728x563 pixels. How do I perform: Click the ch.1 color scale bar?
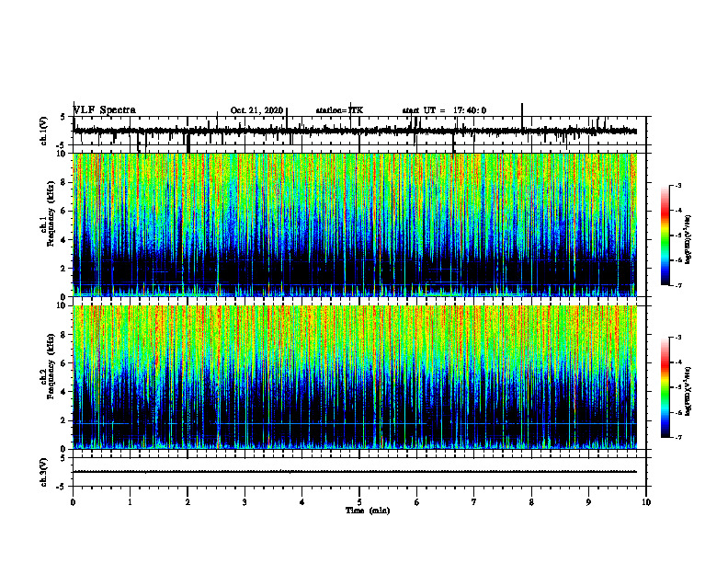665,236
